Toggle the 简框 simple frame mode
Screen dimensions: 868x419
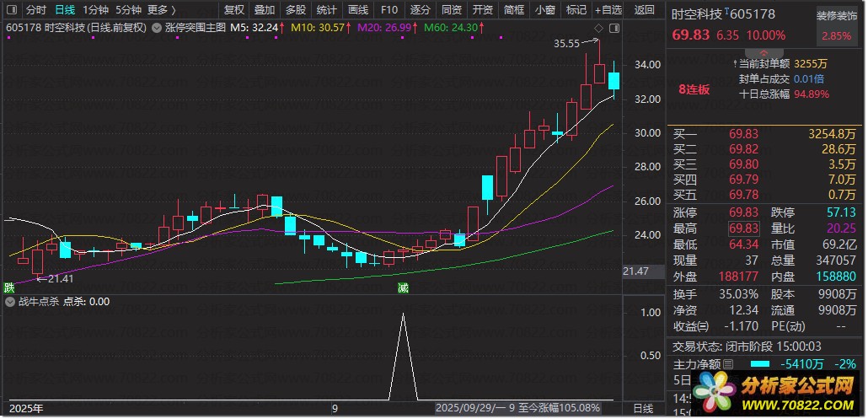(x=513, y=10)
